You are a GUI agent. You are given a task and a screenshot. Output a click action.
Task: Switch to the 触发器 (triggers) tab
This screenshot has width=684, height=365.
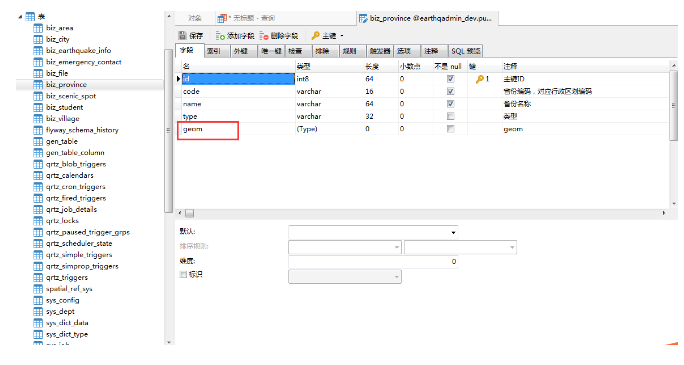tap(380, 51)
